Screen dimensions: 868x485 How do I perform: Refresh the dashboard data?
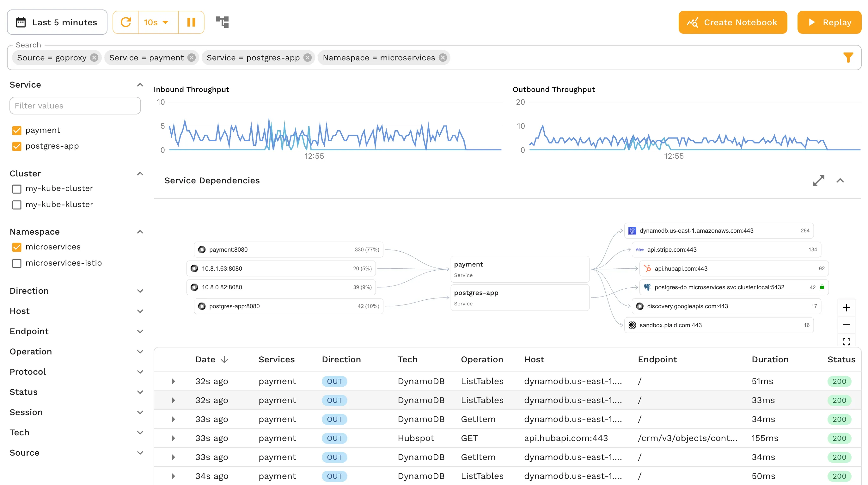coord(126,22)
